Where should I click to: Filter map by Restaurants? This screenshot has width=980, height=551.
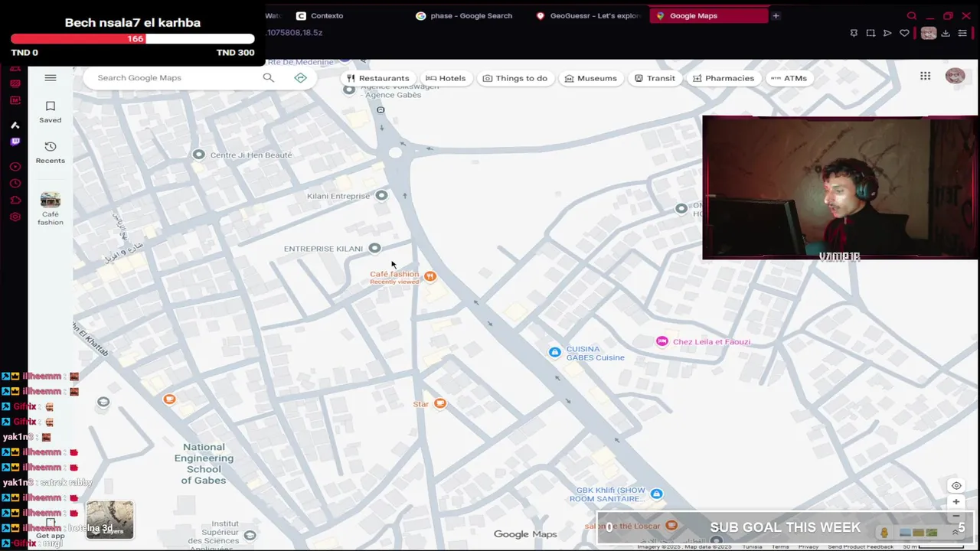[x=378, y=78]
